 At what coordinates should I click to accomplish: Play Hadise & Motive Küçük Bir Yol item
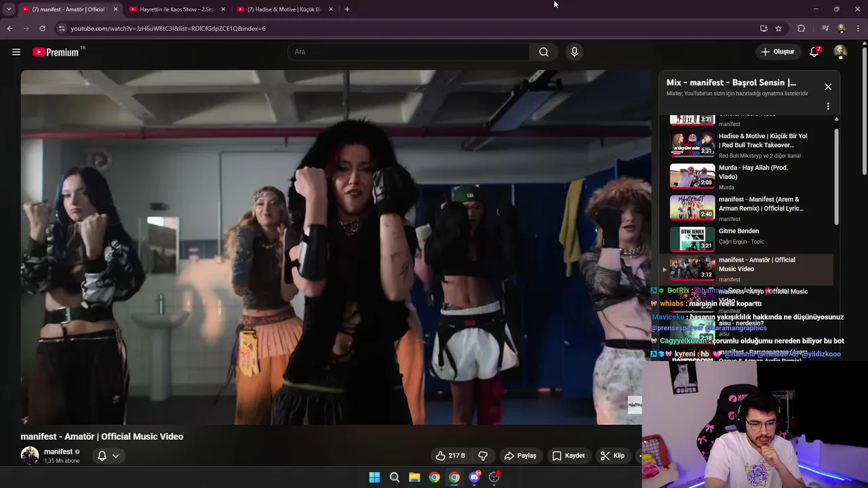point(746,144)
